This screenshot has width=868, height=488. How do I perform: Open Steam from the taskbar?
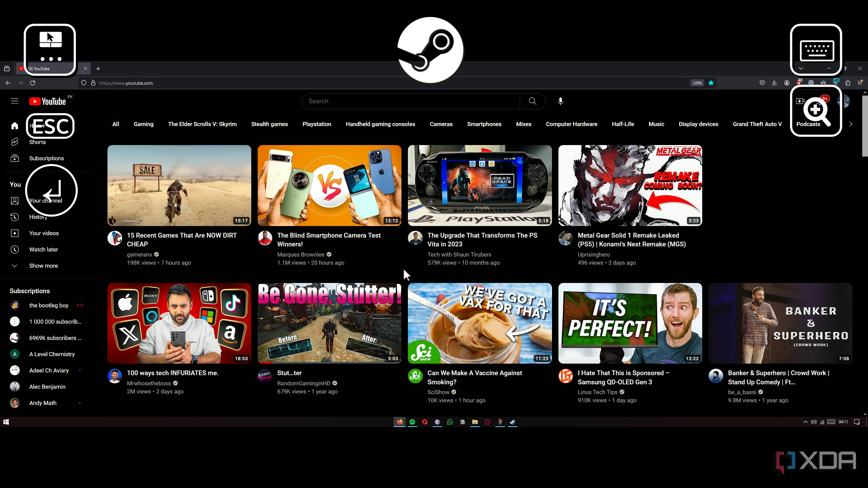pos(513,422)
